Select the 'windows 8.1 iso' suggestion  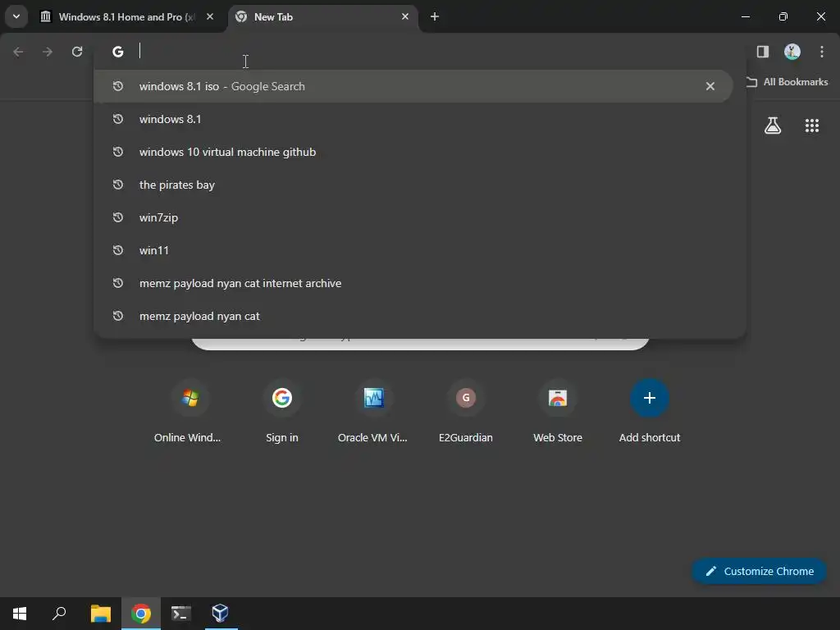[x=413, y=86]
